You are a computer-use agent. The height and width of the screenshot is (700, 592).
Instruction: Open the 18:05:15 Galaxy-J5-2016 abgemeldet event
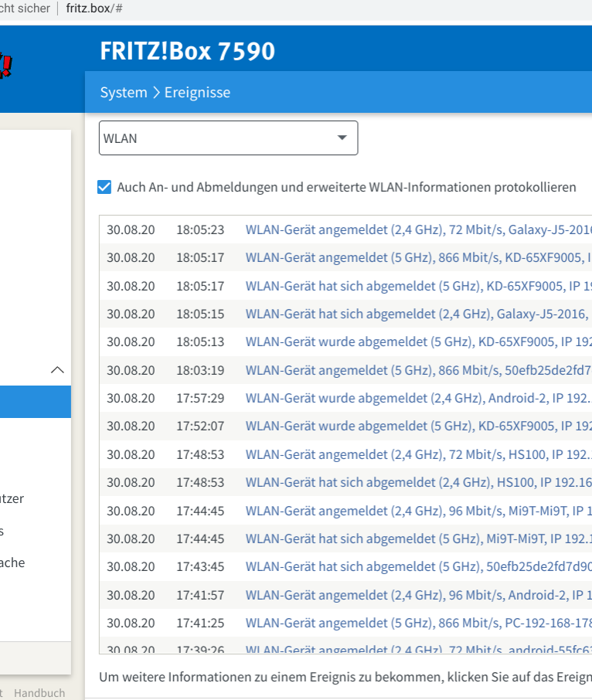pos(418,314)
